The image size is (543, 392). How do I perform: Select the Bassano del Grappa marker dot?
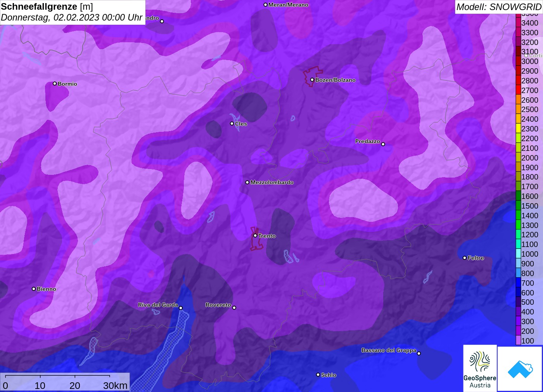pos(419,353)
